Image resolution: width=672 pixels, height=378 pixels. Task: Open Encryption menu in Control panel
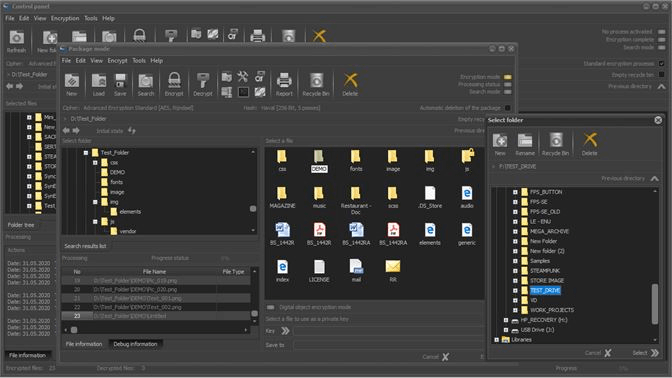65,18
